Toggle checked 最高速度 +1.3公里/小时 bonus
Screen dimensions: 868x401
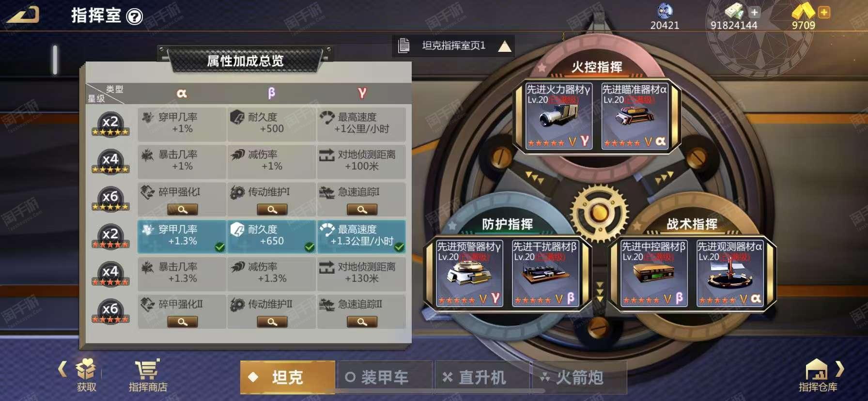click(361, 236)
